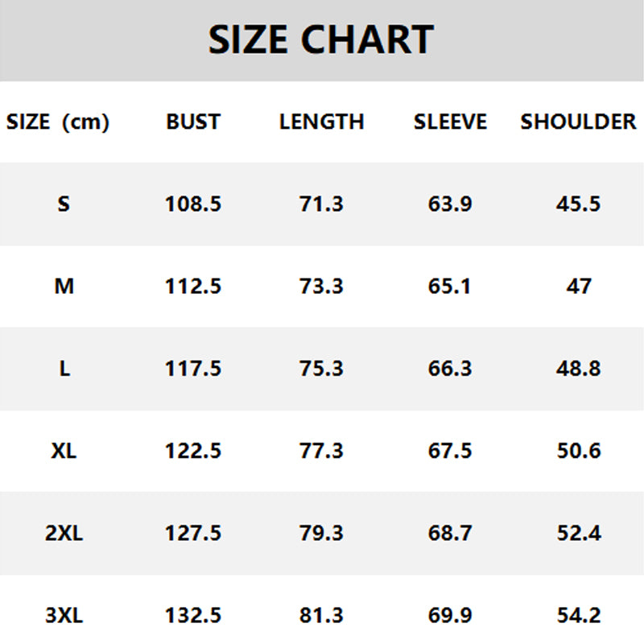
Task: Click the SIZE (cm) header cell
Action: (x=58, y=122)
